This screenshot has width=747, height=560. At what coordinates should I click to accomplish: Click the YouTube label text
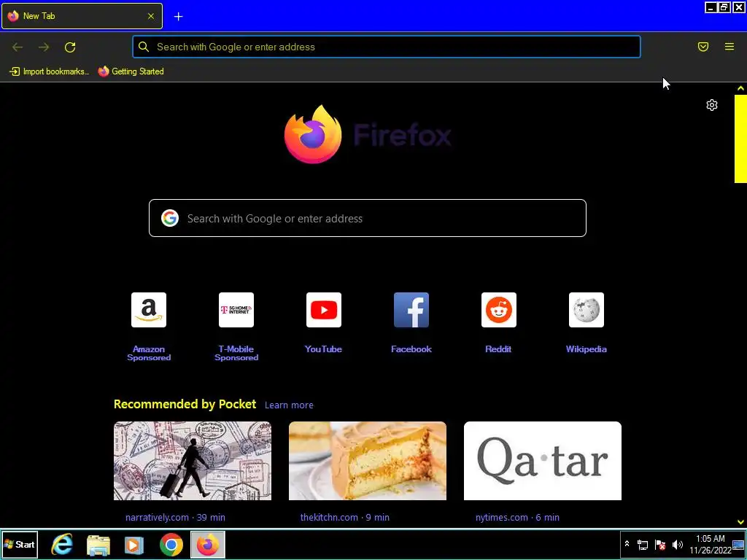[x=323, y=349]
